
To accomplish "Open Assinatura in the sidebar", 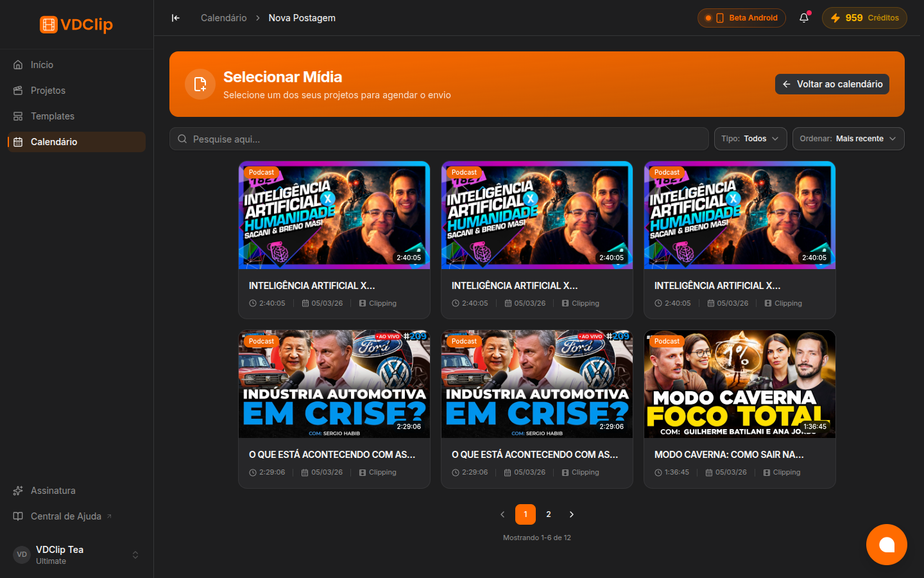I will (x=76, y=491).
